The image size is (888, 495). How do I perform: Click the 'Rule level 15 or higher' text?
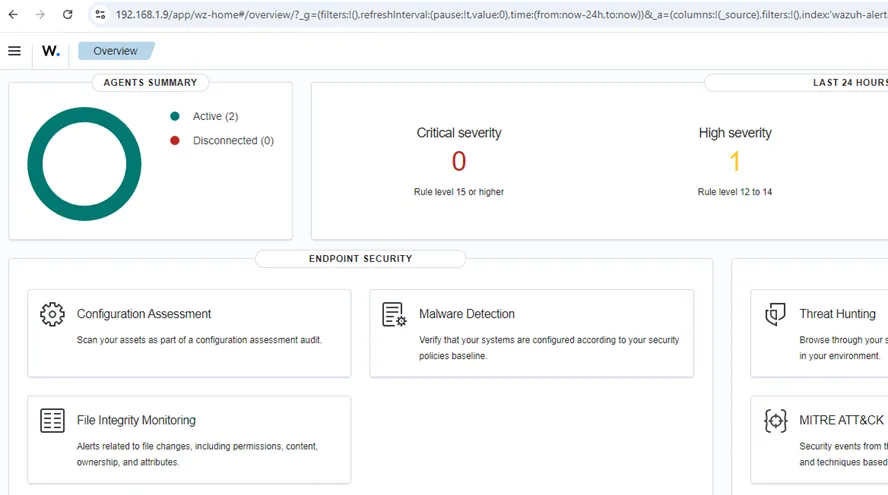459,192
